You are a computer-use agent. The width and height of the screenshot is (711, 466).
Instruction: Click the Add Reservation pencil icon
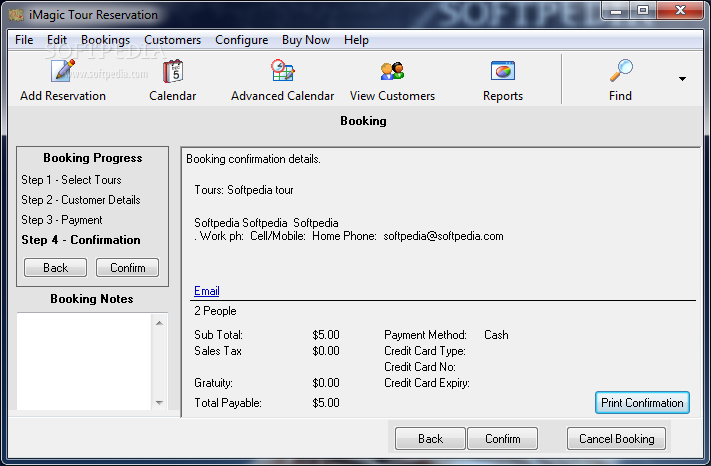pyautogui.click(x=63, y=71)
